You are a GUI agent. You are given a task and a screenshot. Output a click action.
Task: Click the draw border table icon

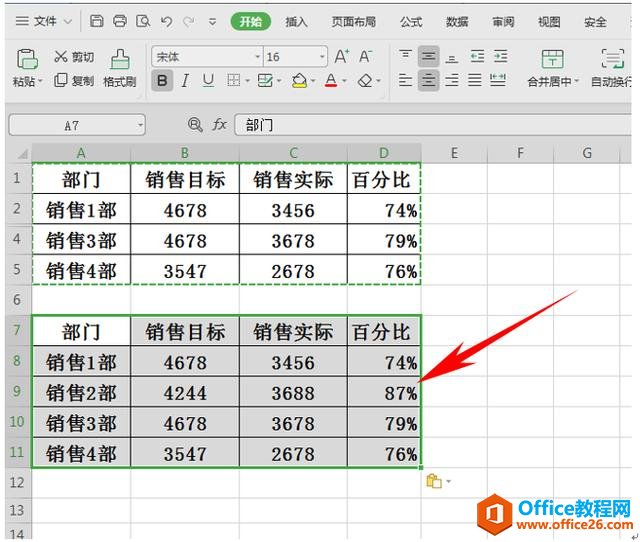point(265,80)
